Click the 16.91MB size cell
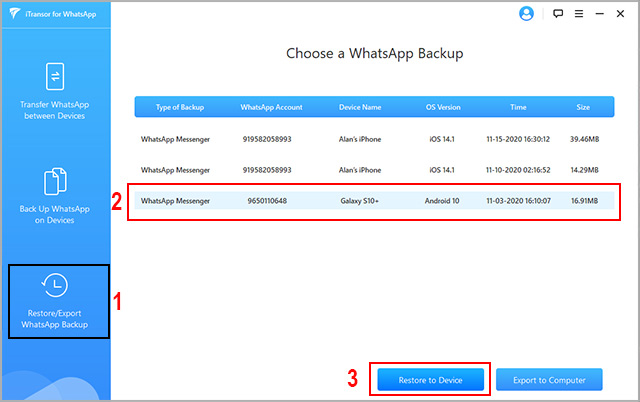The width and height of the screenshot is (640, 402). (x=584, y=201)
